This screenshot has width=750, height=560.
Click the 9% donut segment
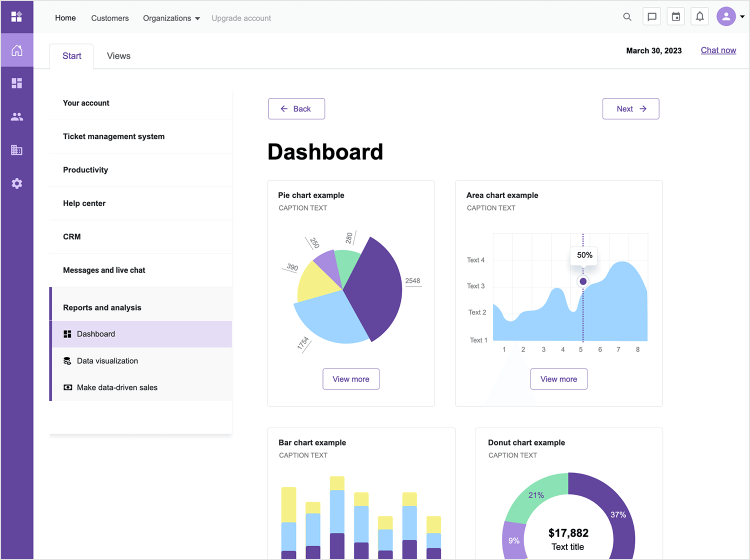pos(514,540)
